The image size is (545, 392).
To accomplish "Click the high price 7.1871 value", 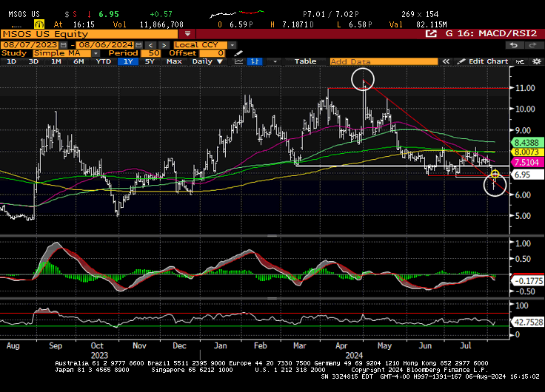I will click(x=295, y=24).
